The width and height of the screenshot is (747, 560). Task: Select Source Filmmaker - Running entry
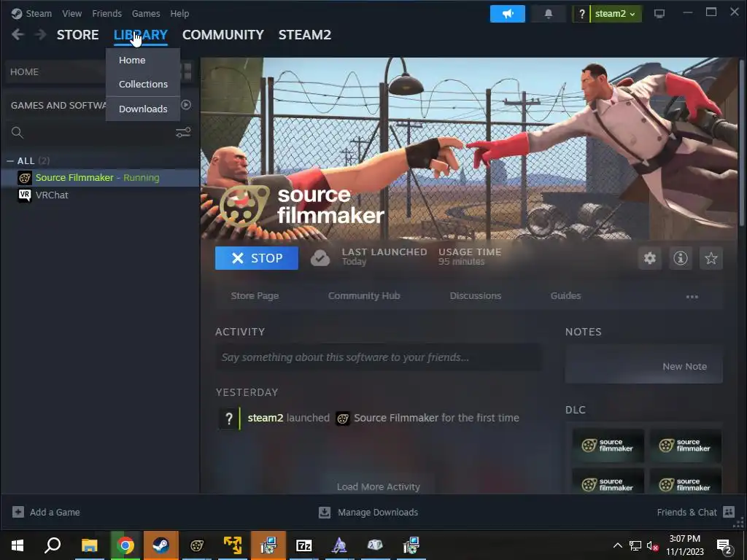click(x=100, y=178)
